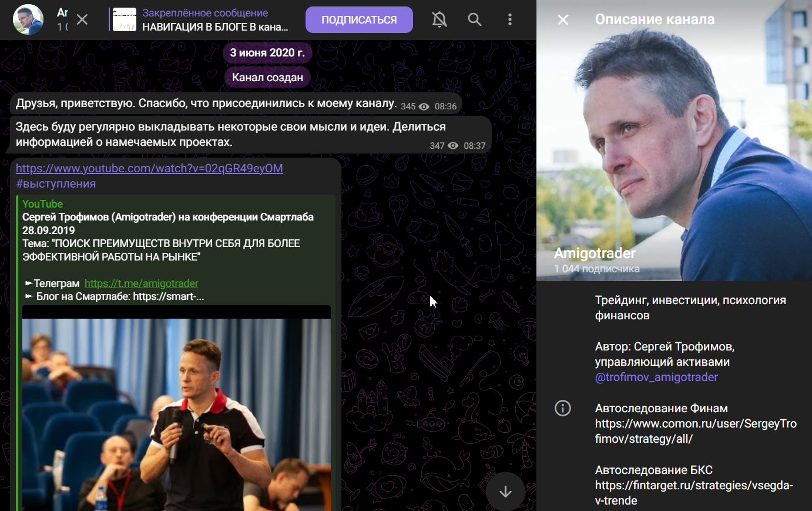Open the conference video preview image

(176, 408)
